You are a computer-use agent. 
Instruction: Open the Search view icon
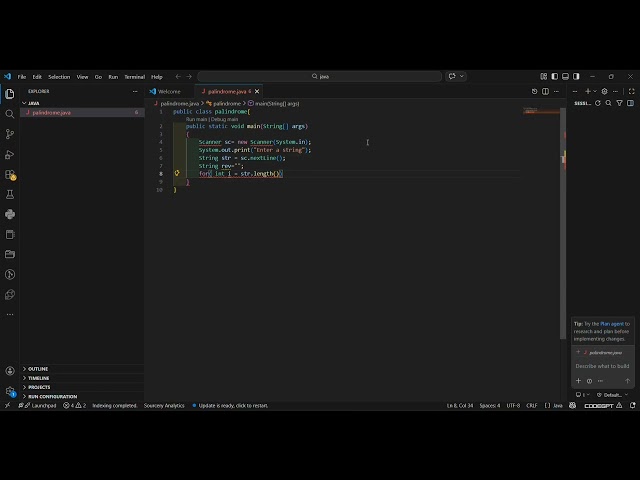point(10,114)
